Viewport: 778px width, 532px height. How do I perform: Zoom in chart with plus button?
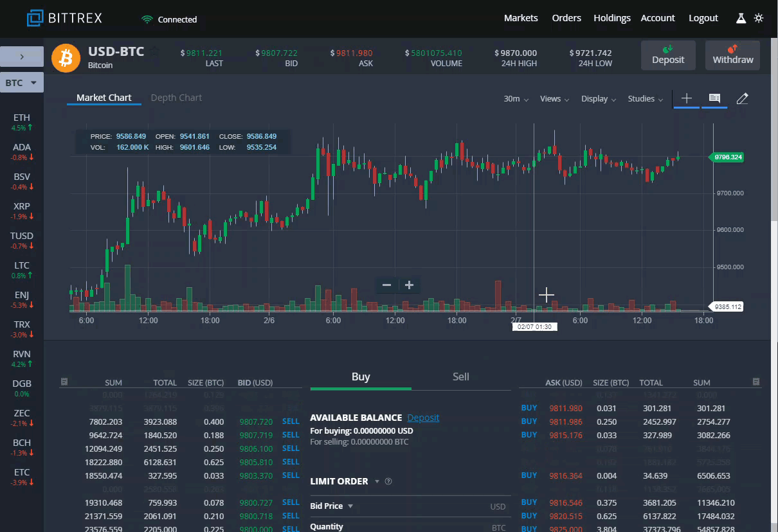[x=409, y=285]
